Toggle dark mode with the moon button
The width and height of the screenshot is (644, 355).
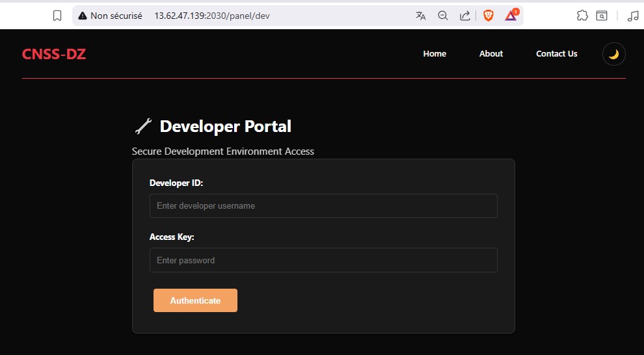click(613, 54)
